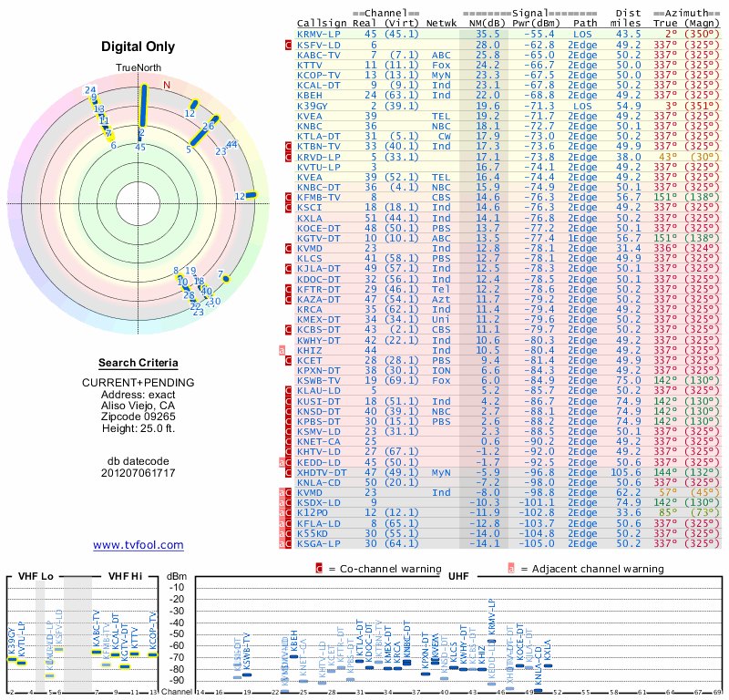Open the KTTV callsign link in the table

309,66
